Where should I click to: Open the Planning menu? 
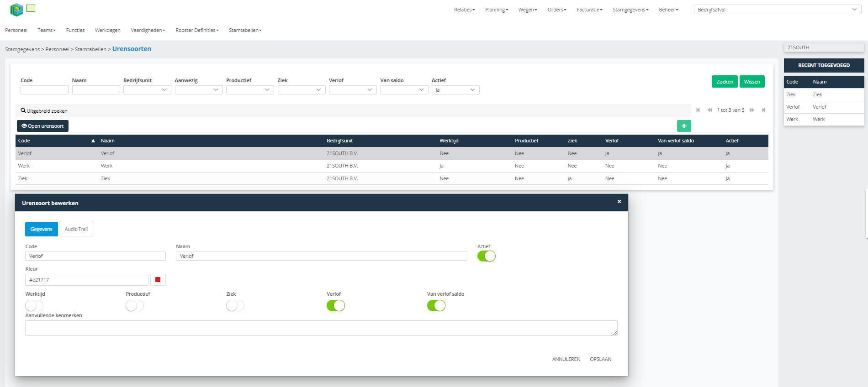coord(497,10)
